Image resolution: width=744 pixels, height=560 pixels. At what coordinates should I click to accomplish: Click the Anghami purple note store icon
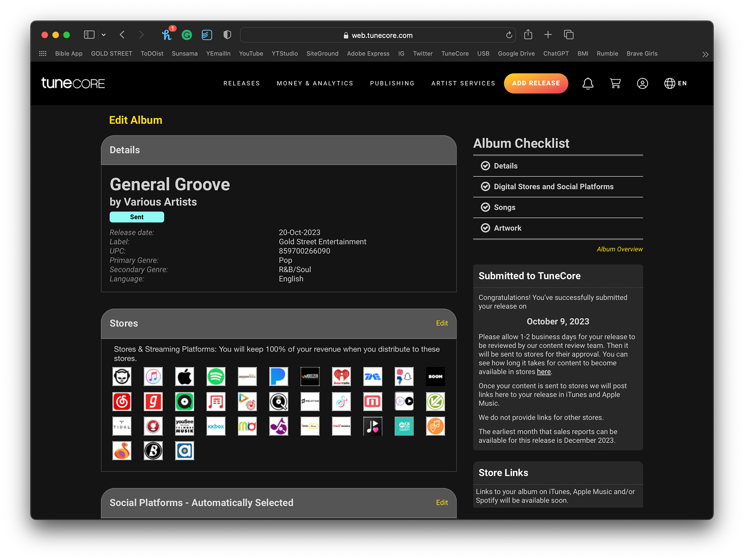[x=279, y=426]
